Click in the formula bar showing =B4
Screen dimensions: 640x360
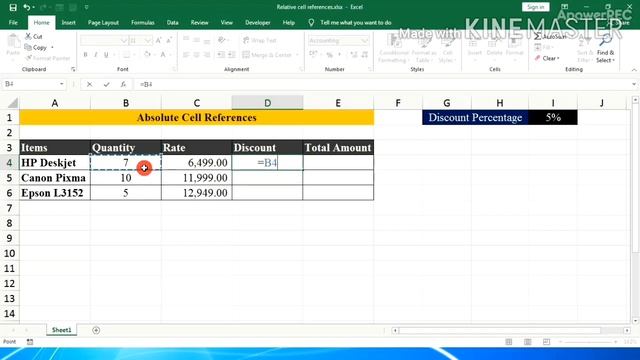pos(382,84)
